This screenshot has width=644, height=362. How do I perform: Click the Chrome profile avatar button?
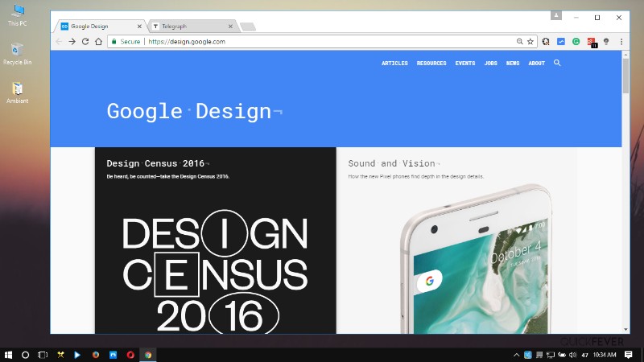tap(556, 15)
